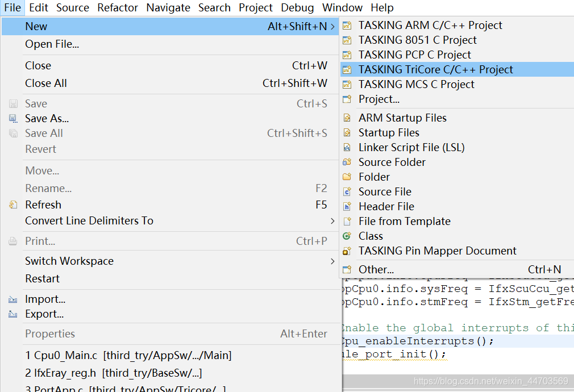Click the Save All icon

[x=13, y=134]
